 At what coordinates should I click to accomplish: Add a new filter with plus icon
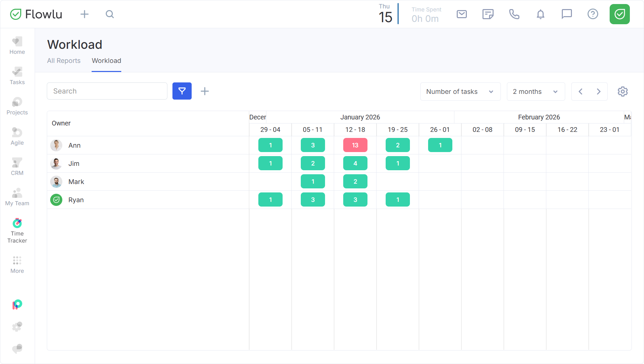(204, 91)
